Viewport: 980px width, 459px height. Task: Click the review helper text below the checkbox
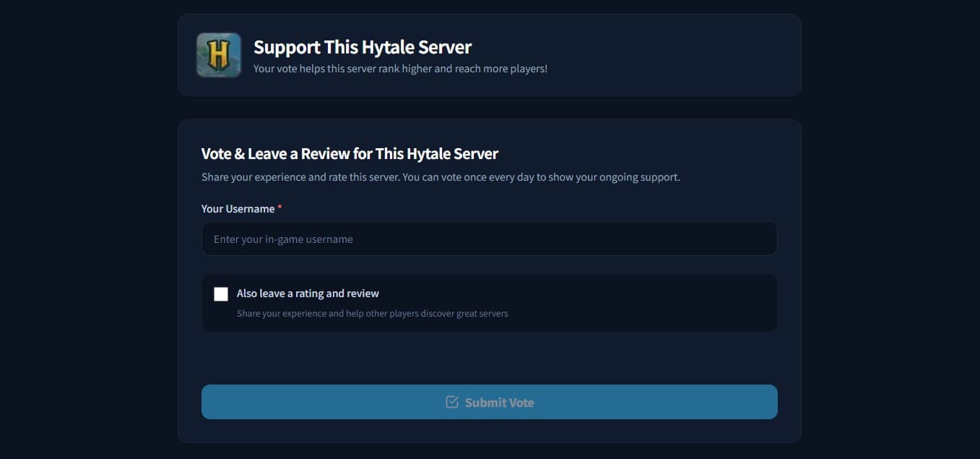pyautogui.click(x=373, y=312)
